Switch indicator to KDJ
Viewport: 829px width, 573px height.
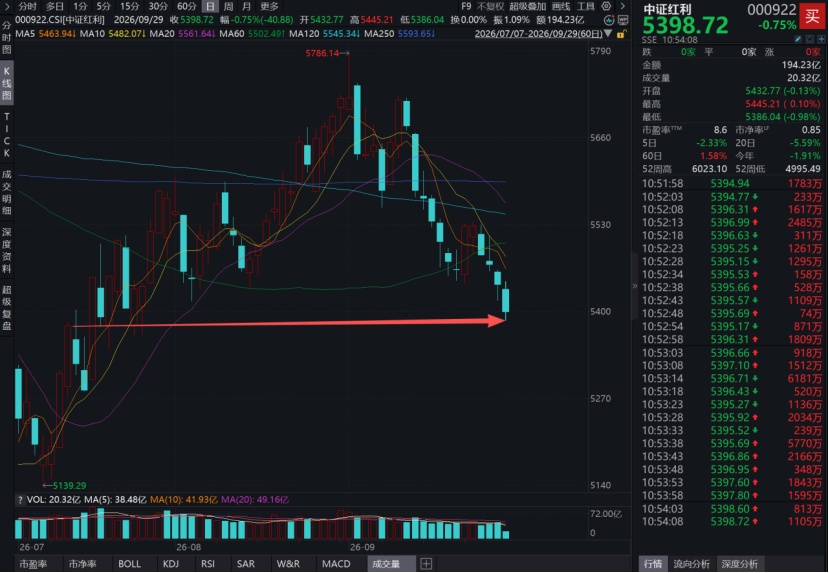pyautogui.click(x=171, y=564)
